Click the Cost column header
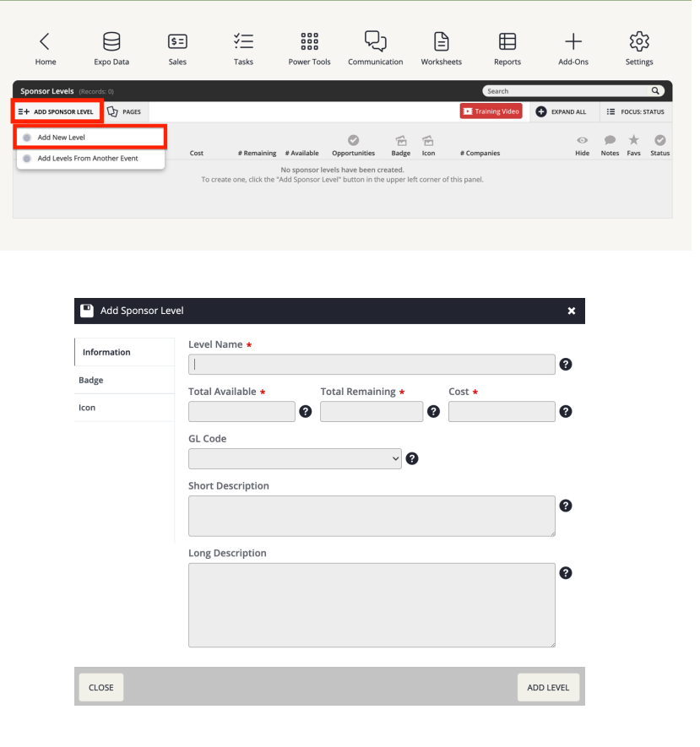This screenshot has width=700, height=747. click(x=197, y=153)
